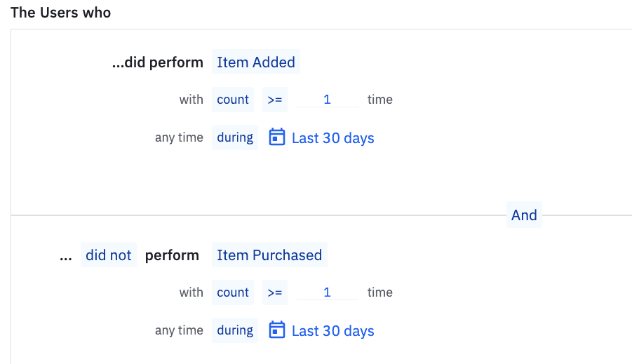632x364 pixels.
Task: Open the Item Added event dropdown
Action: click(256, 62)
